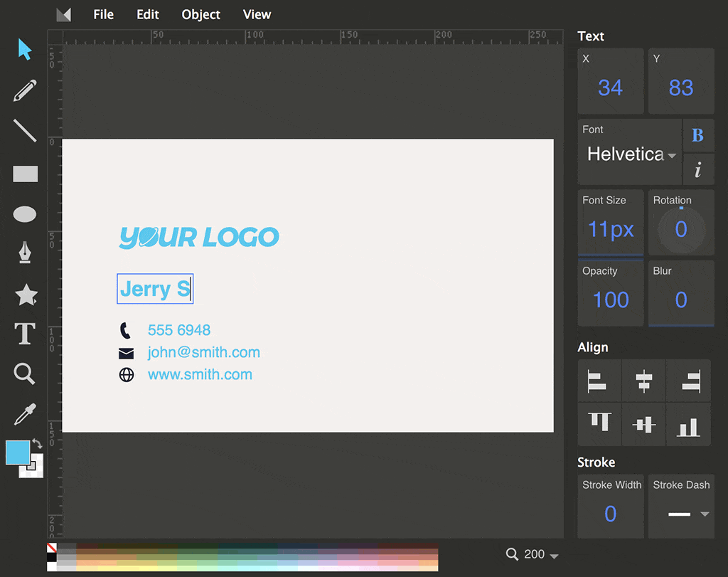Image resolution: width=728 pixels, height=577 pixels.
Task: Open the Object menu
Action: coord(200,14)
